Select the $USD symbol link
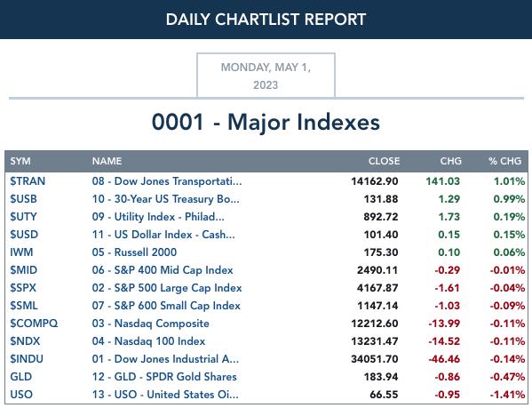The height and width of the screenshot is (408, 532). (24, 235)
